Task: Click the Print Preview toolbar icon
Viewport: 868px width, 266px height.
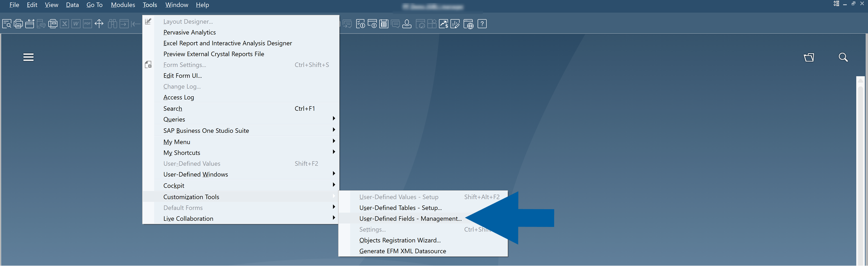Action: 7,24
